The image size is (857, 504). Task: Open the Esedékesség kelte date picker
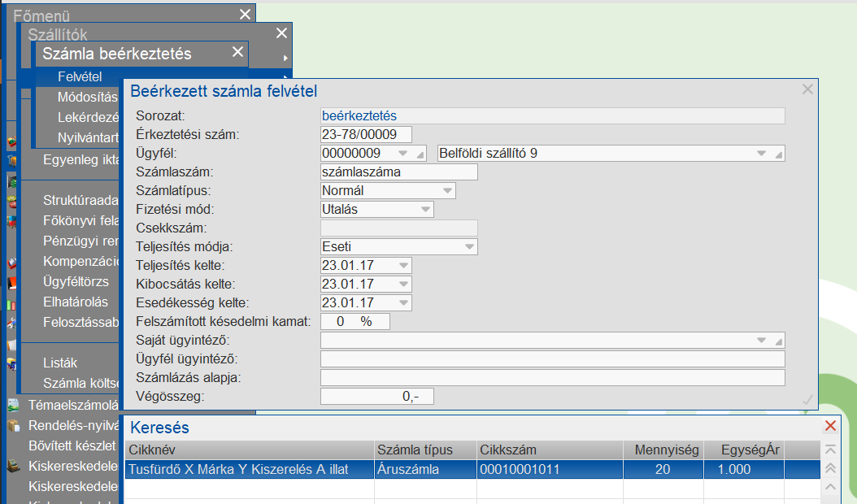[x=404, y=303]
